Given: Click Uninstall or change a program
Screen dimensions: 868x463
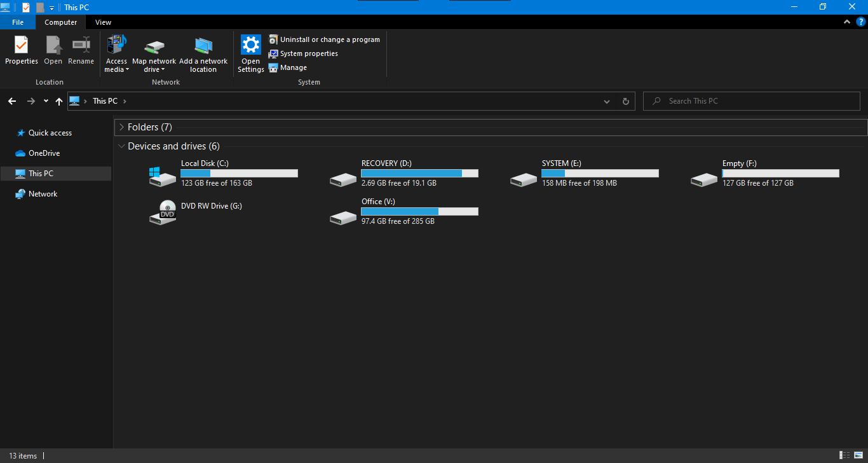Looking at the screenshot, I should click(324, 39).
